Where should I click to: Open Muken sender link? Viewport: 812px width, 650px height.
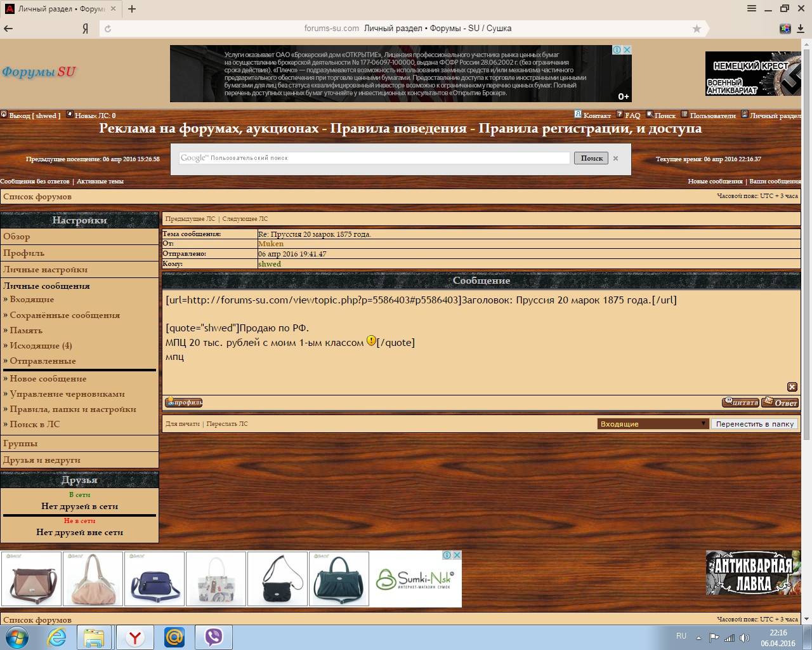271,244
